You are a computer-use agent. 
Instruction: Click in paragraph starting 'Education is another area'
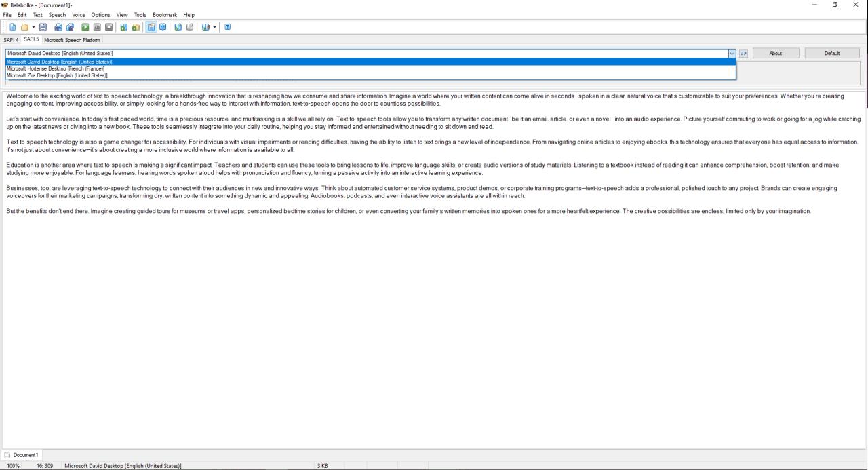click(422, 169)
